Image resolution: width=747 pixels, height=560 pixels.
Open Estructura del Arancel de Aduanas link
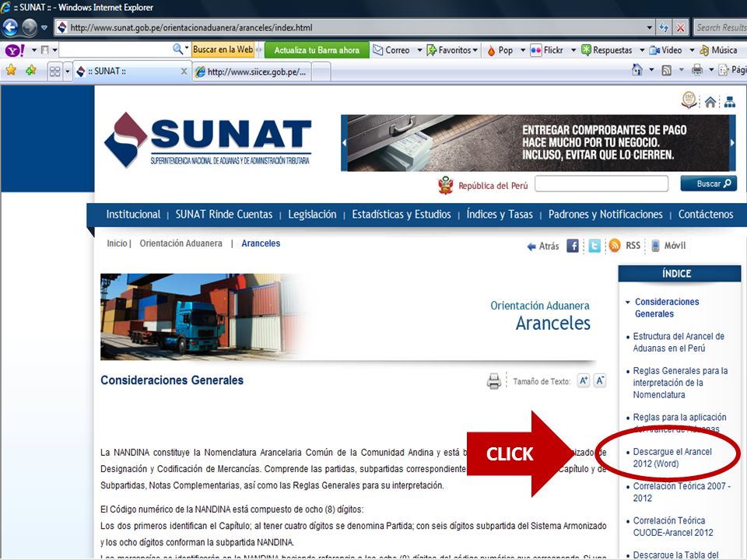coord(679,342)
